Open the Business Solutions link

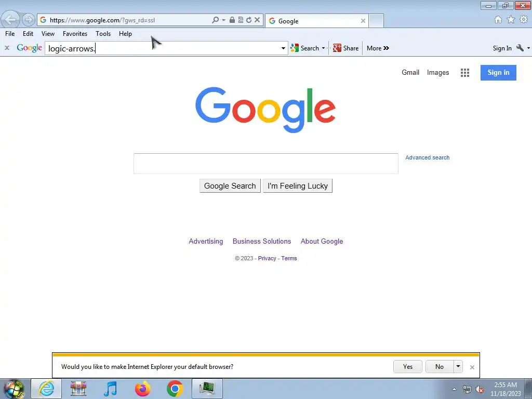262,241
